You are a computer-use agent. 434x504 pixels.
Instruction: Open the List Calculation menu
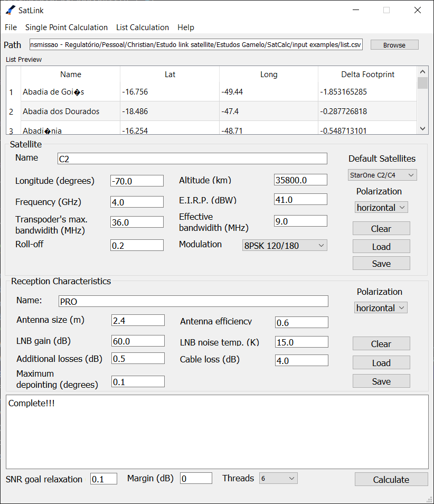point(143,27)
